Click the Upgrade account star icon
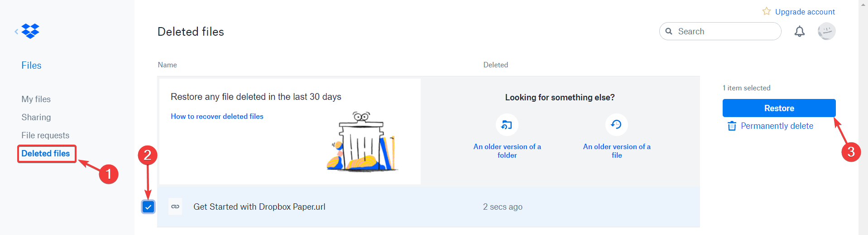This screenshot has width=868, height=235. point(766,11)
